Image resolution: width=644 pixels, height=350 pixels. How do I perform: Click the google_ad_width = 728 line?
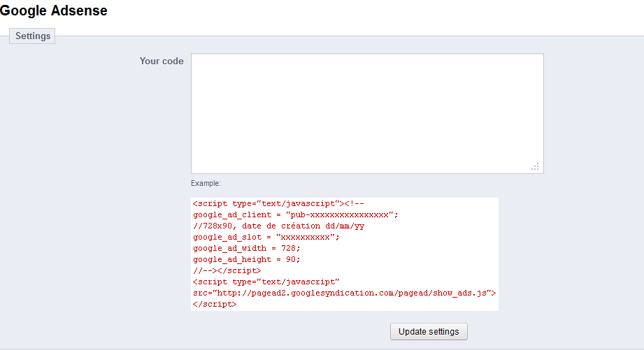click(246, 248)
